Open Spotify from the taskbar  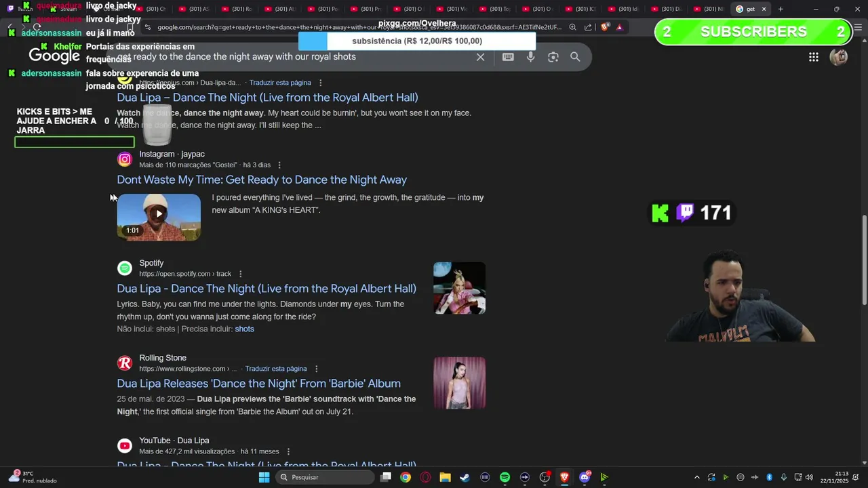(505, 477)
